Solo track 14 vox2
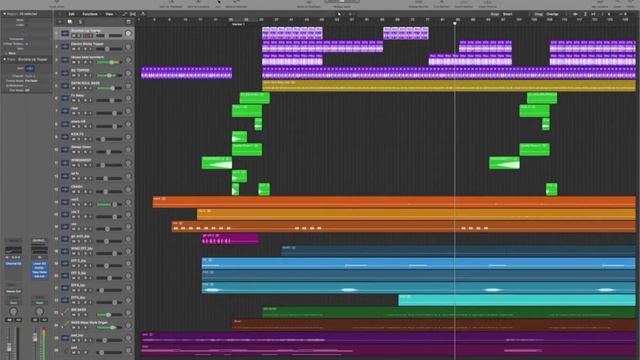Image resolution: width=640 pixels, height=360 pixels. tap(79, 204)
